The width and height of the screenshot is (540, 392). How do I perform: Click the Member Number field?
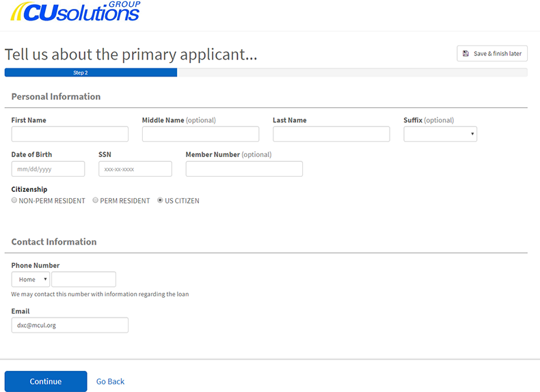(x=244, y=169)
